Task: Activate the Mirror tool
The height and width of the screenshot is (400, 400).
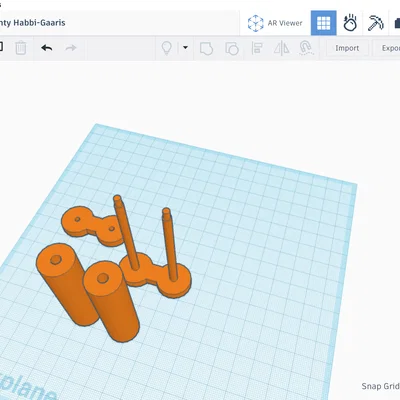Action: coord(282,48)
